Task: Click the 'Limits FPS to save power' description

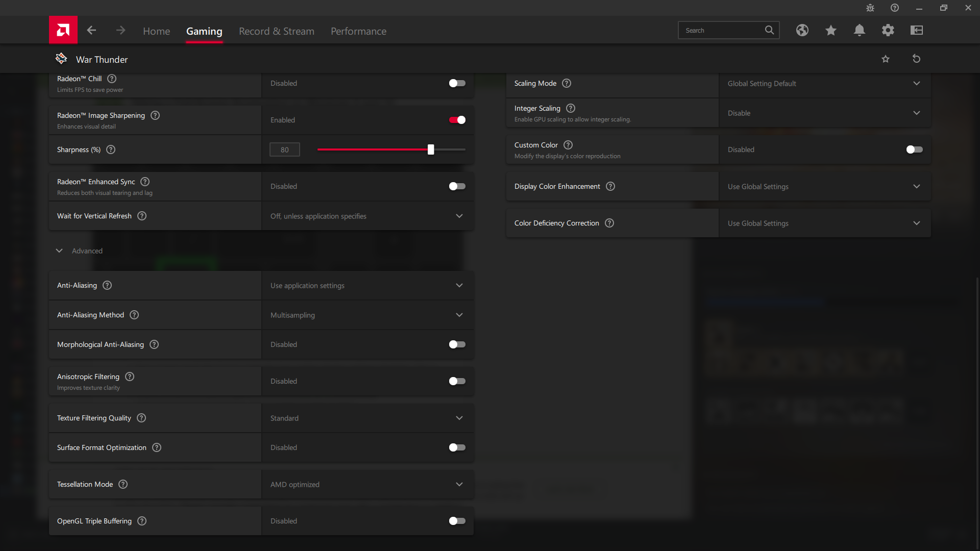Action: 90,90
